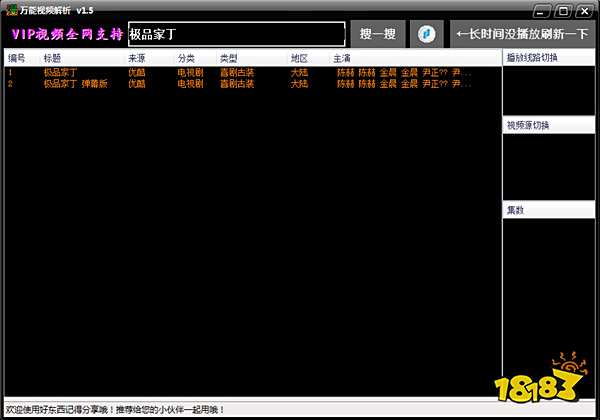Close the 万能视频解析 window
This screenshot has width=600, height=420.
[x=583, y=10]
